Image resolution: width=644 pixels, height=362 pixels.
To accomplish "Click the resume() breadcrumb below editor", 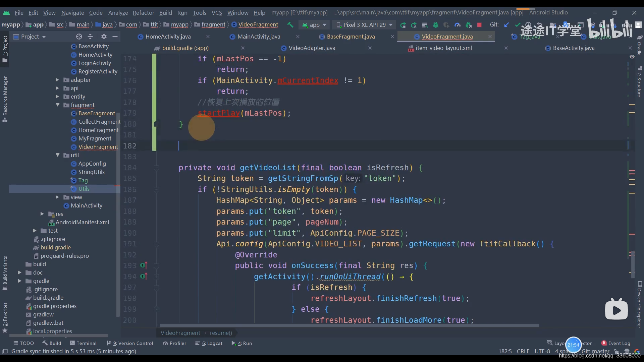I will pos(221,333).
